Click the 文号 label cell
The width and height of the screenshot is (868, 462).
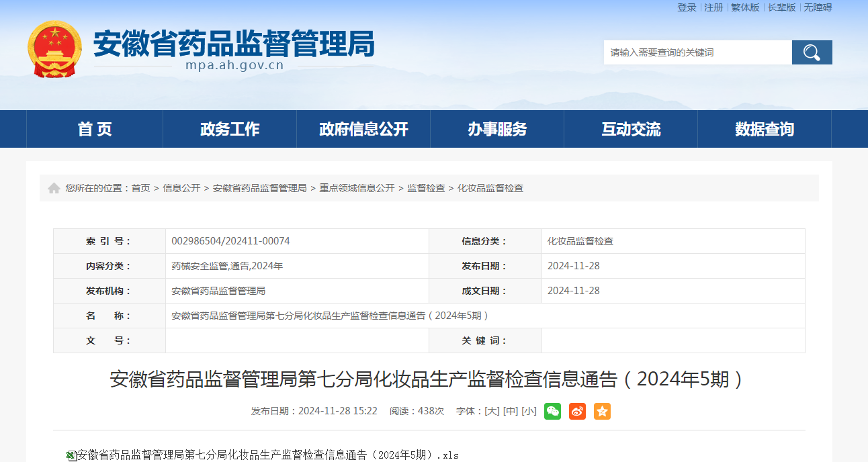[110, 340]
